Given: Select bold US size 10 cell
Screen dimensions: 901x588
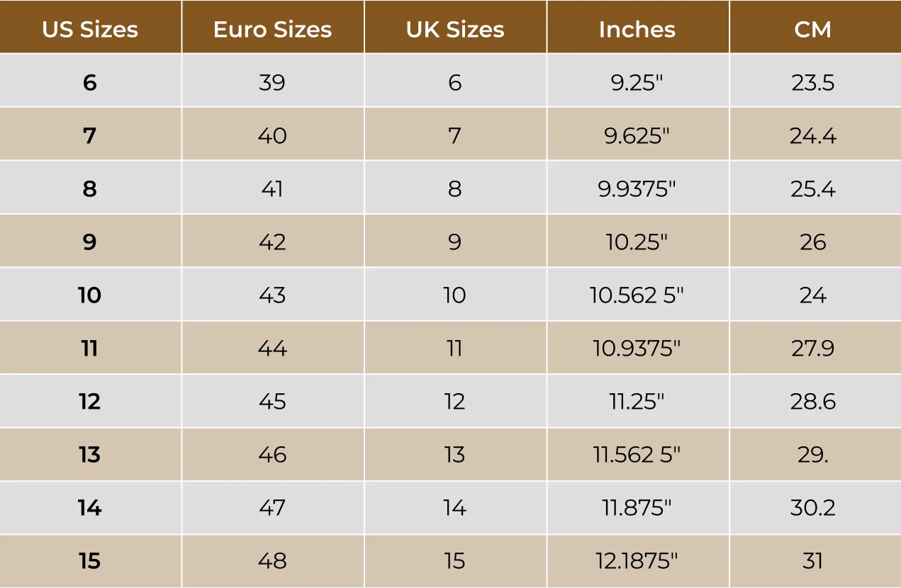Looking at the screenshot, I should tap(90, 295).
